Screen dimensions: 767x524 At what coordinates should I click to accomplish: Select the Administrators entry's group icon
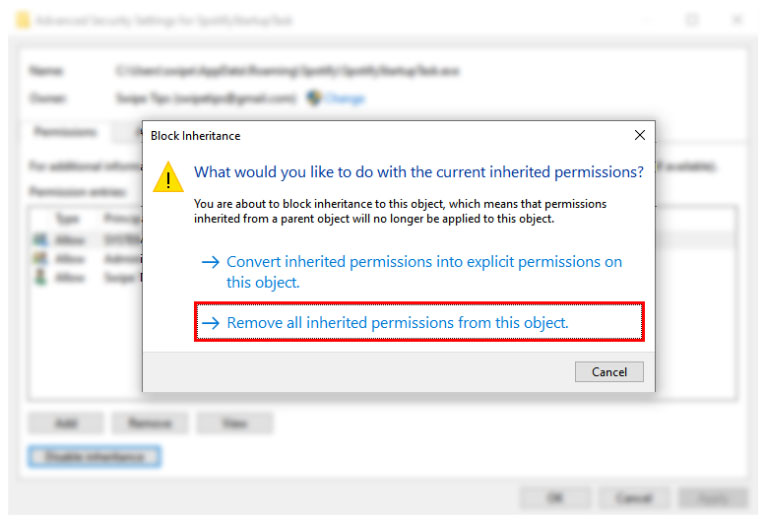40,258
